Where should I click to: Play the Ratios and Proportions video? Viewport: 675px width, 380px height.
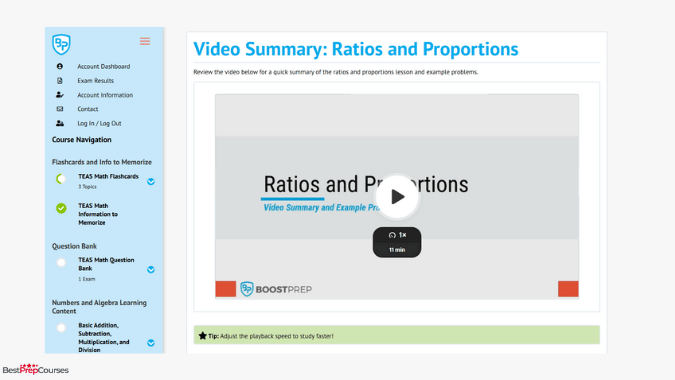click(x=397, y=197)
